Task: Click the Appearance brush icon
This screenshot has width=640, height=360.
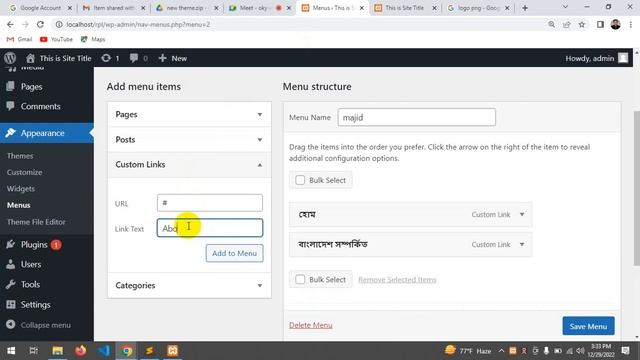Action: point(11,133)
